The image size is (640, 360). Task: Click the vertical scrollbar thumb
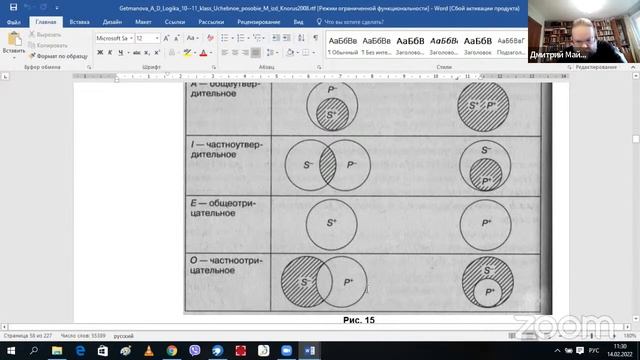pos(636,139)
